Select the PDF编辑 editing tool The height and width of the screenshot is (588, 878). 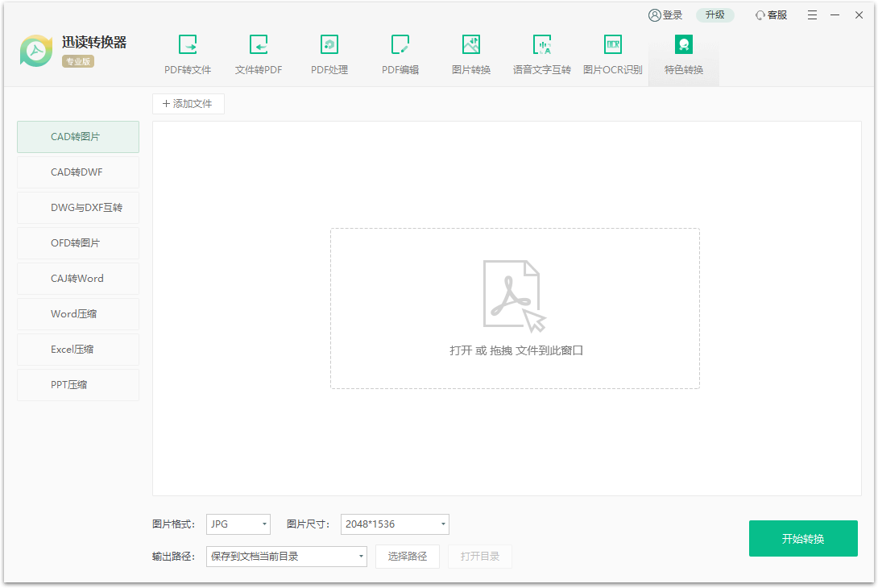[400, 53]
